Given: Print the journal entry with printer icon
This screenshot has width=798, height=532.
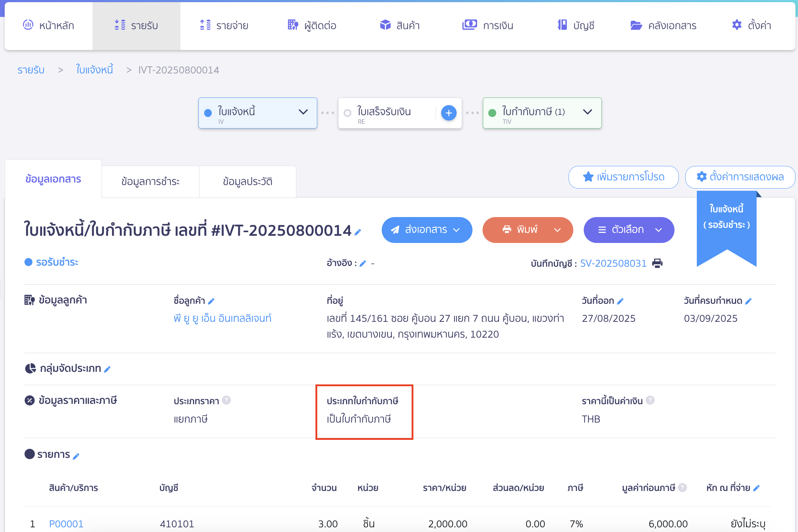Looking at the screenshot, I should coord(658,263).
